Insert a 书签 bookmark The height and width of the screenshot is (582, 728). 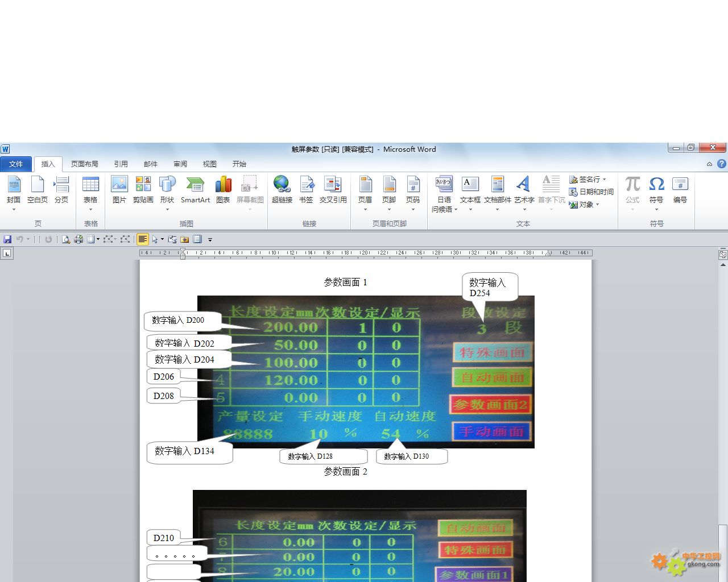tap(306, 189)
